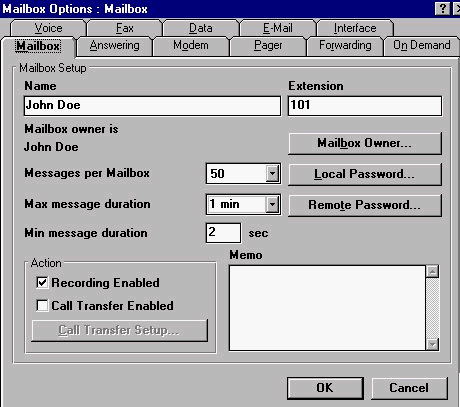Open the Messages per Mailbox dropdown
Screen dimensions: 460x407
272,173
